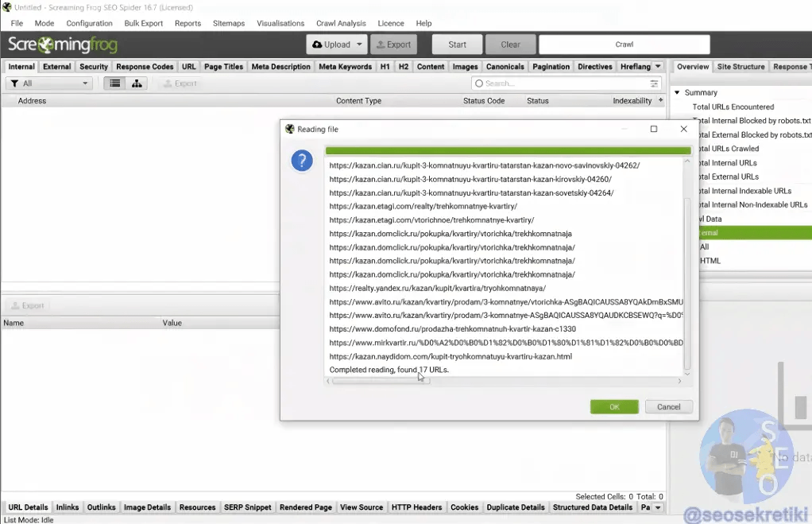Open the Licence menu

pyautogui.click(x=390, y=23)
